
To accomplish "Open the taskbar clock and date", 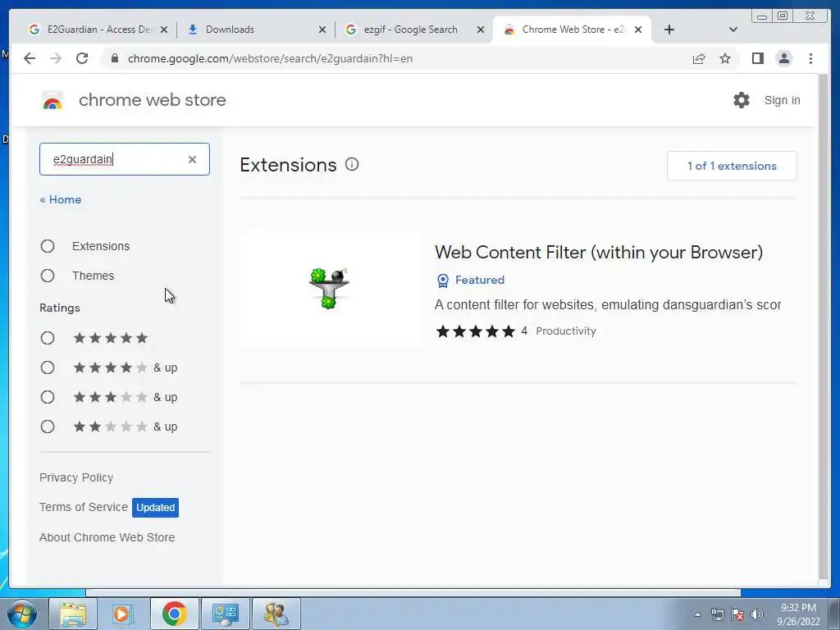I will click(798, 614).
